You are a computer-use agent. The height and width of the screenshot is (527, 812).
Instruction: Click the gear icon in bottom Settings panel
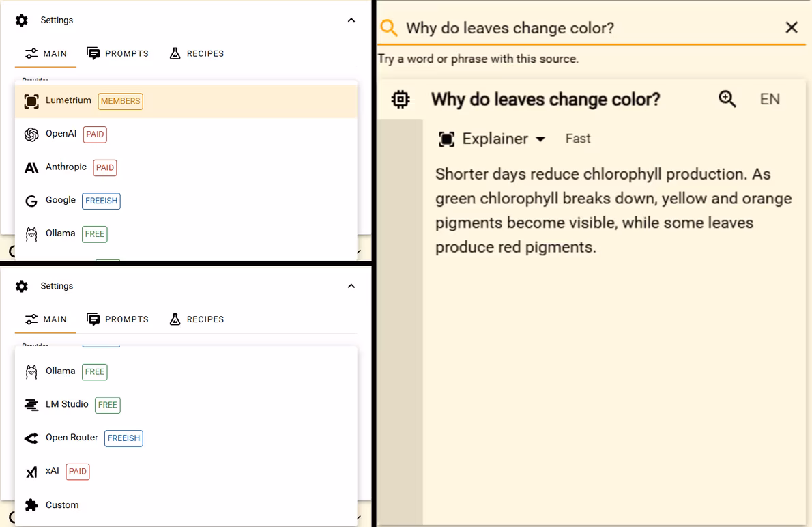click(22, 286)
